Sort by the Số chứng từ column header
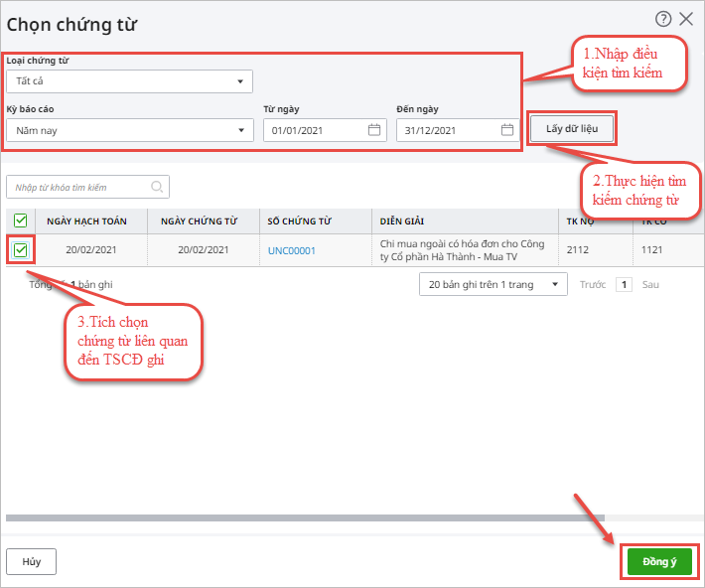 (x=300, y=221)
